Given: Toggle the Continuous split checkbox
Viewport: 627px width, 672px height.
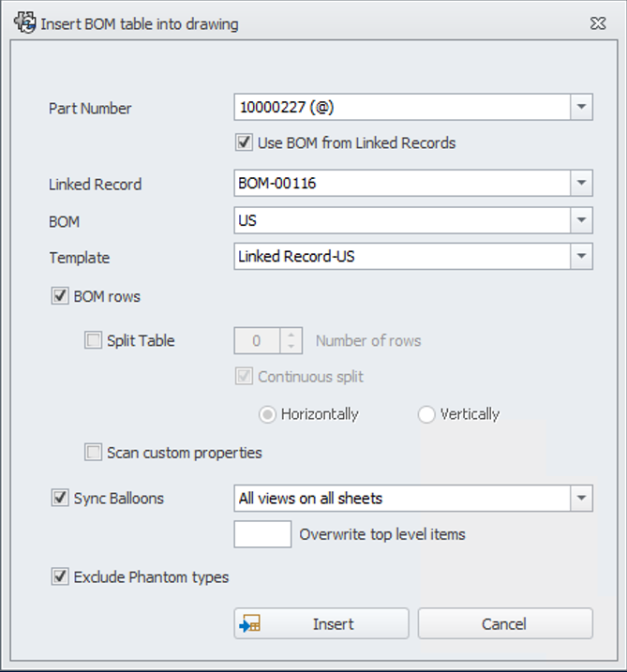Looking at the screenshot, I should click(245, 377).
